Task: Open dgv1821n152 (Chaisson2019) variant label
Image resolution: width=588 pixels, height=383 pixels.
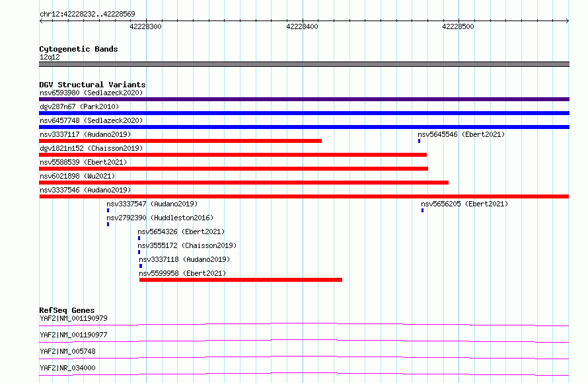Action: coord(91,148)
